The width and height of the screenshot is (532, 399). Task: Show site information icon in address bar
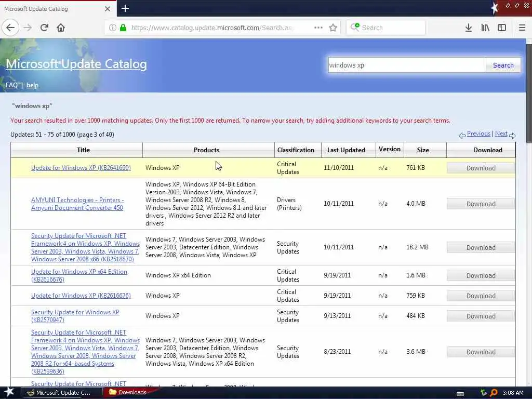(x=113, y=28)
